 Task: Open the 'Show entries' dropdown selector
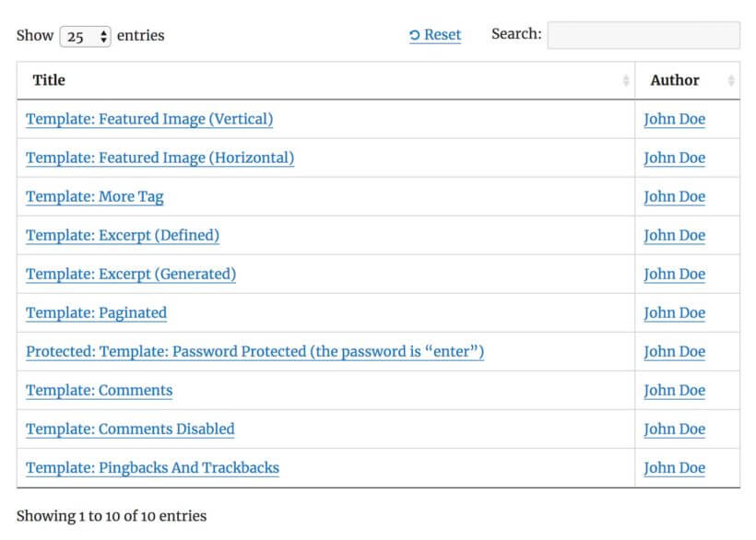click(84, 35)
